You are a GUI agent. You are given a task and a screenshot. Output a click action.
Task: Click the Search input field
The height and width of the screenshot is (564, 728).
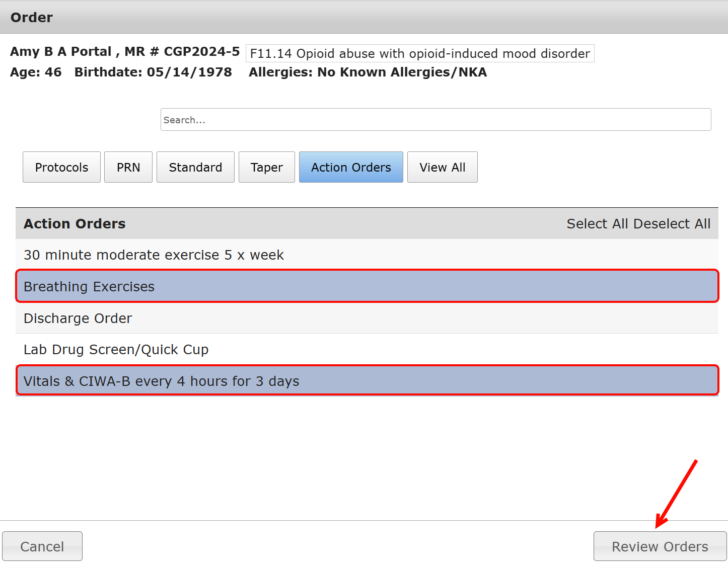[x=435, y=120]
